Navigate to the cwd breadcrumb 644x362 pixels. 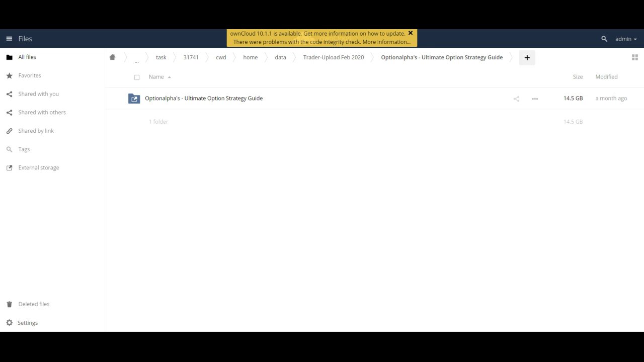point(221,57)
